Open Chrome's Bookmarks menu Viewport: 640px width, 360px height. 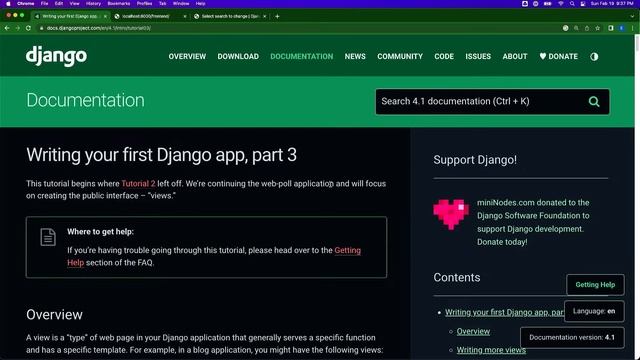click(x=118, y=4)
